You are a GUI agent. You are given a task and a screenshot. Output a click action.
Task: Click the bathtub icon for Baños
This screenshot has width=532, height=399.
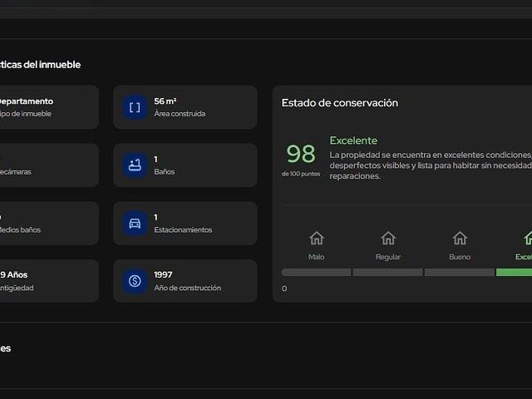[x=135, y=165]
